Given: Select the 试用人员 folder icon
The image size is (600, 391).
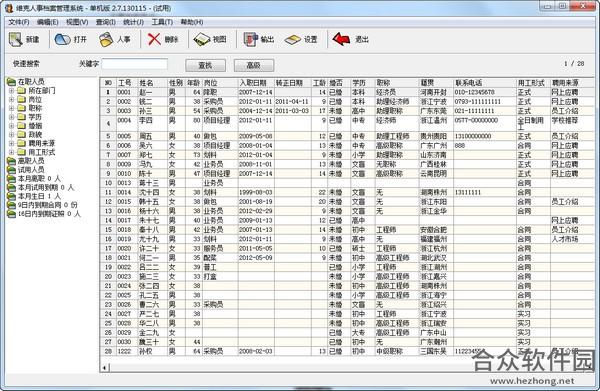Looking at the screenshot, I should (x=11, y=169).
